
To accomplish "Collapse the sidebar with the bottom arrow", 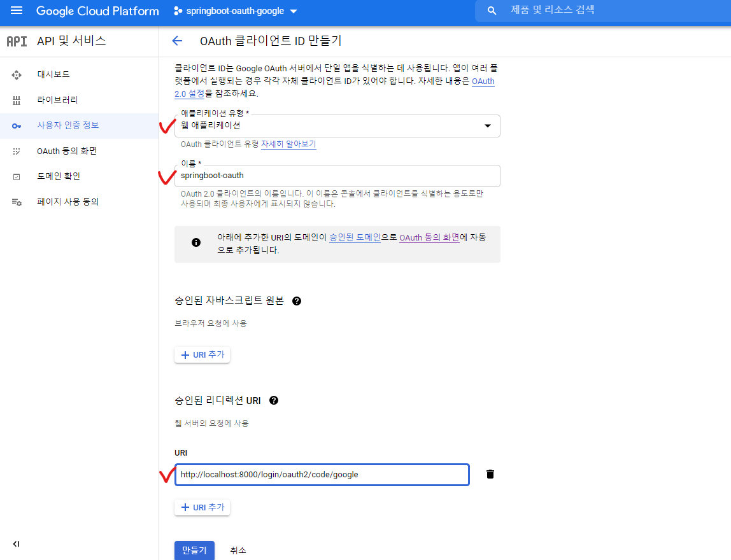I will tap(17, 543).
